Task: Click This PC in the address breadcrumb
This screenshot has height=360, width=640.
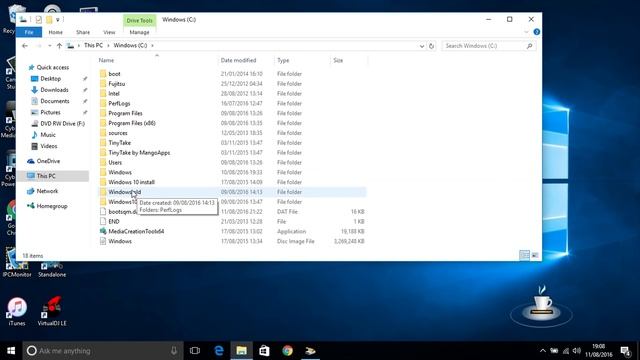Action: pyautogui.click(x=93, y=46)
